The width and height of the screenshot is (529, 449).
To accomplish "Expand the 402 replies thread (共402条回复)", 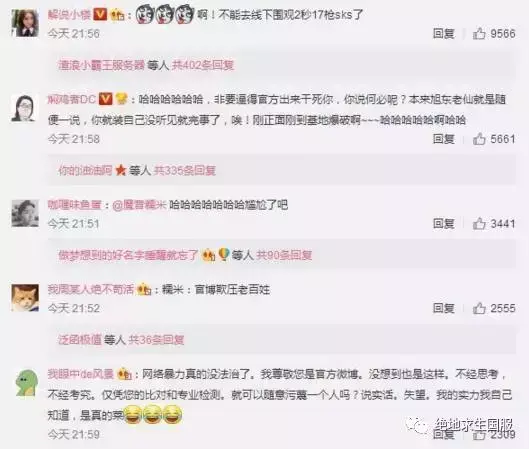I will pyautogui.click(x=203, y=65).
